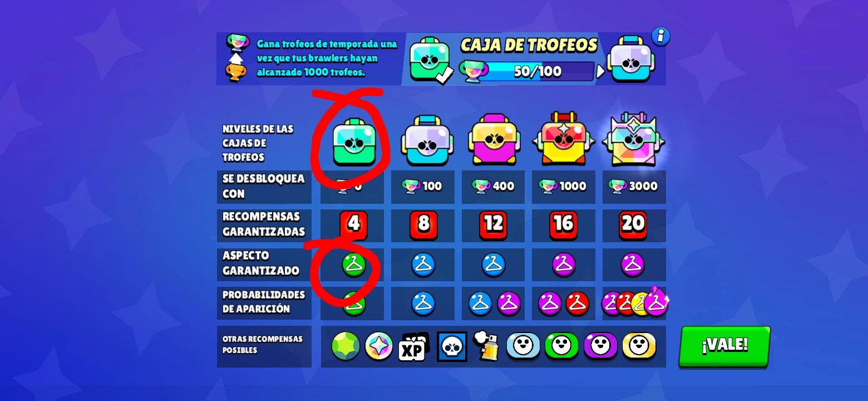868x401 pixels.
Task: Click the rainbow star bling icon
Action: tap(379, 346)
